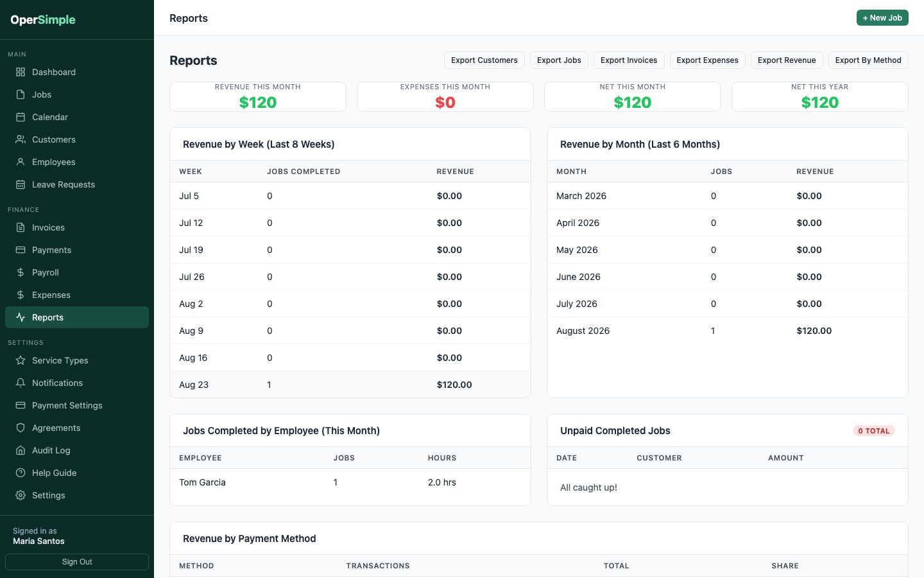
Task: Click the Audit Log building icon
Action: [x=21, y=450]
